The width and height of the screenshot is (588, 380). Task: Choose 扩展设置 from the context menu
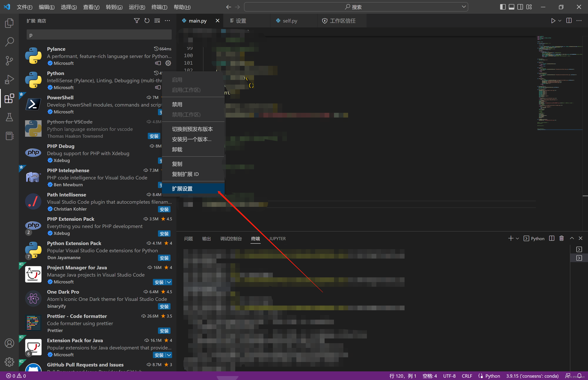click(x=182, y=188)
